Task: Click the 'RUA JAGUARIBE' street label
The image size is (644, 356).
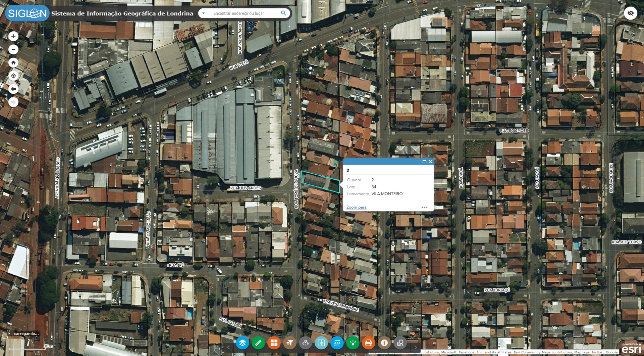Action: (x=611, y=178)
